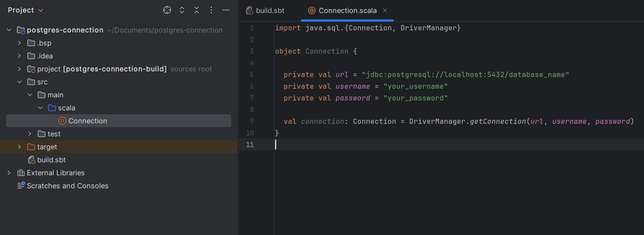Image resolution: width=644 pixels, height=235 pixels.
Task: Click the Collapse All icon in Project toolbar
Action: (x=197, y=10)
